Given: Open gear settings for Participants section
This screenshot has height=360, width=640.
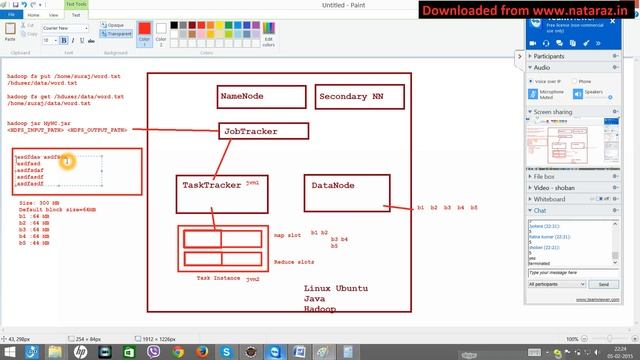Looking at the screenshot, I should (615, 56).
